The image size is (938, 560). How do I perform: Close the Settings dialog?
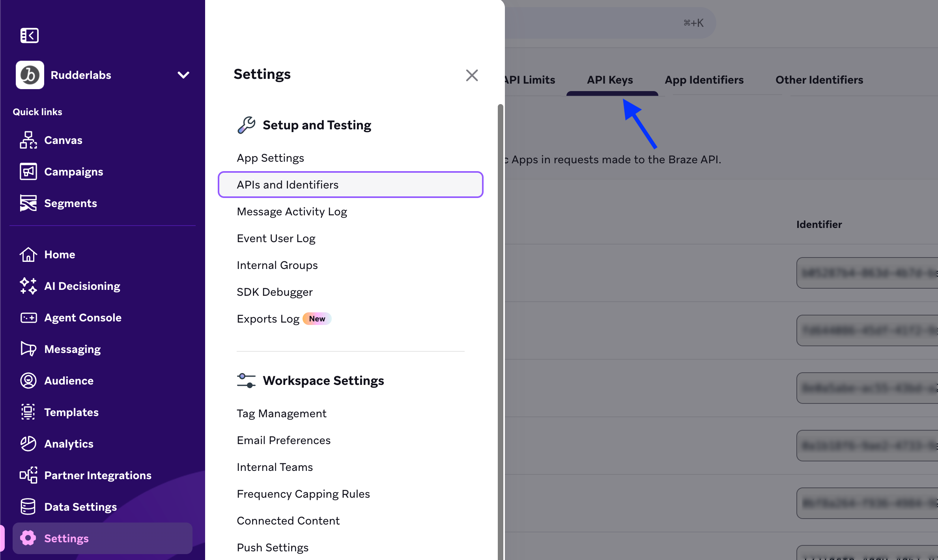pyautogui.click(x=472, y=75)
